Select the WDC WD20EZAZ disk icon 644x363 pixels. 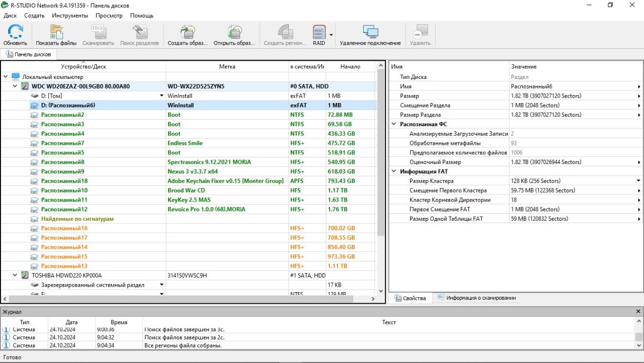coord(25,86)
